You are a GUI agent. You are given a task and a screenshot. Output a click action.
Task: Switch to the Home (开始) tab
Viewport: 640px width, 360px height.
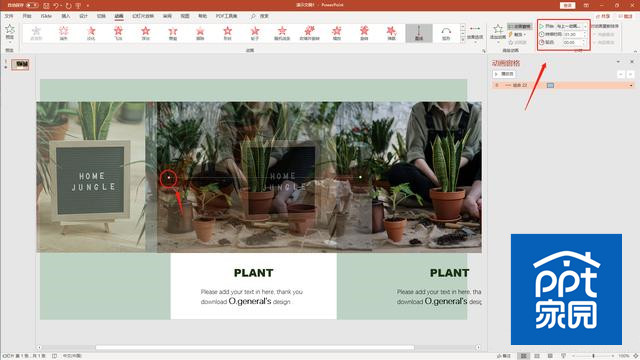coord(27,16)
